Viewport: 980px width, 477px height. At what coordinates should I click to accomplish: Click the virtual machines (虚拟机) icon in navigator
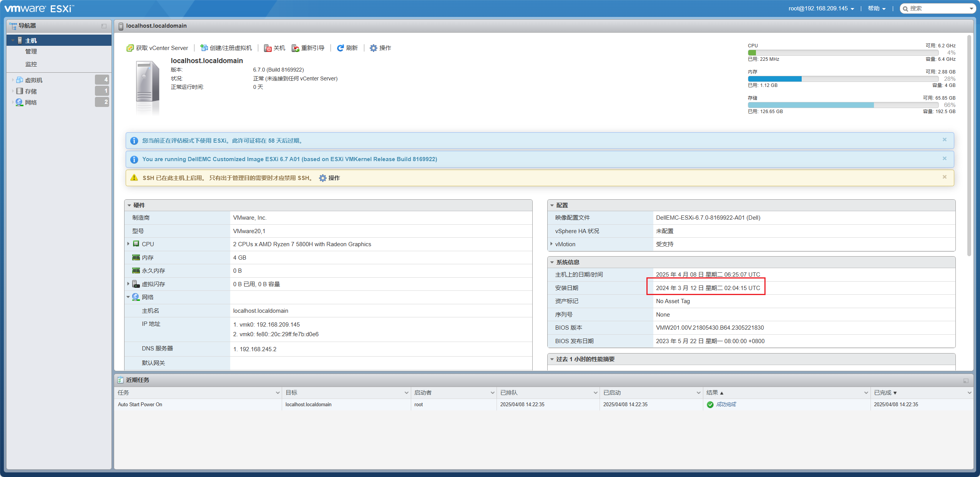point(19,80)
